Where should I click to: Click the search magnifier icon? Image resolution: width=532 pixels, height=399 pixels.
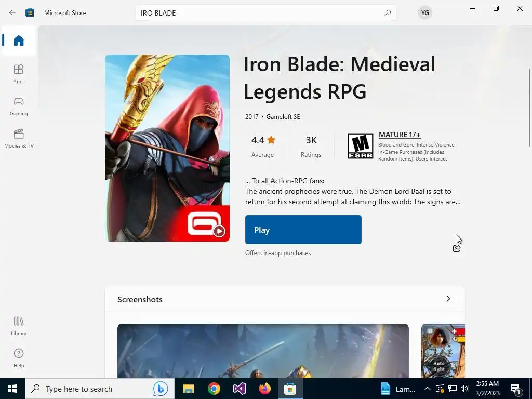click(387, 13)
